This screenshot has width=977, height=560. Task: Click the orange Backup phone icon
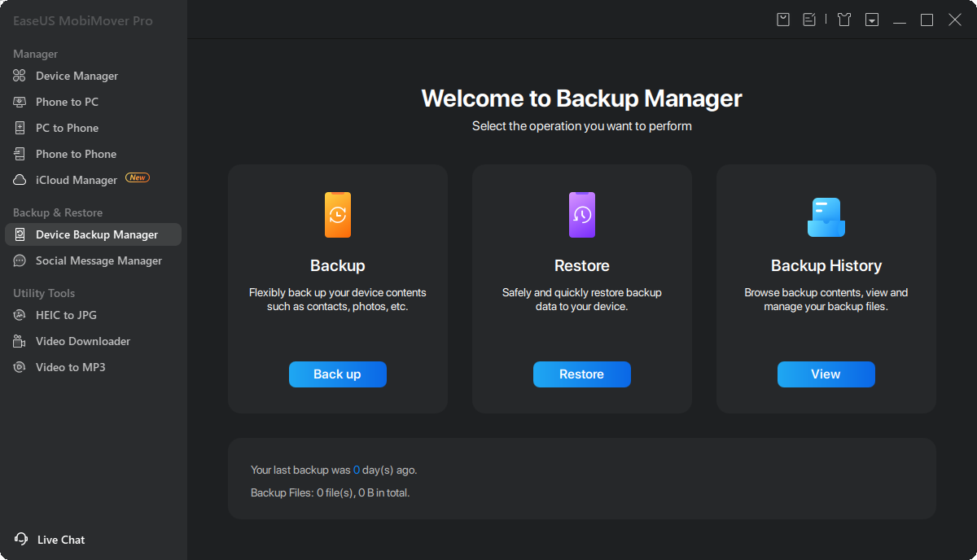pyautogui.click(x=338, y=215)
